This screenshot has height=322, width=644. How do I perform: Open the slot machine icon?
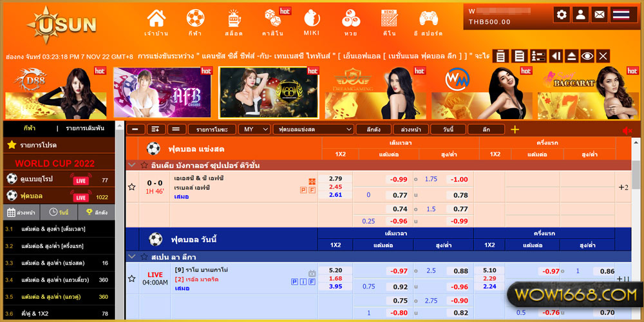pos(234,19)
